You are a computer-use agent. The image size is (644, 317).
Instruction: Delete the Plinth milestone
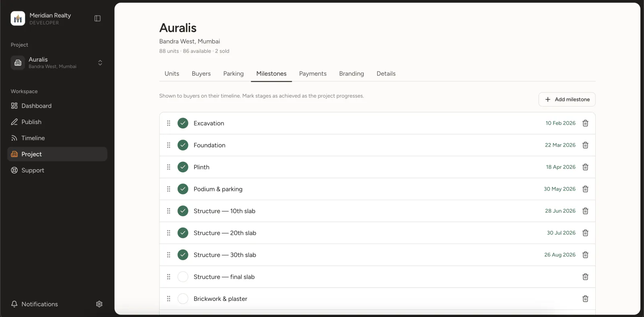coord(586,167)
